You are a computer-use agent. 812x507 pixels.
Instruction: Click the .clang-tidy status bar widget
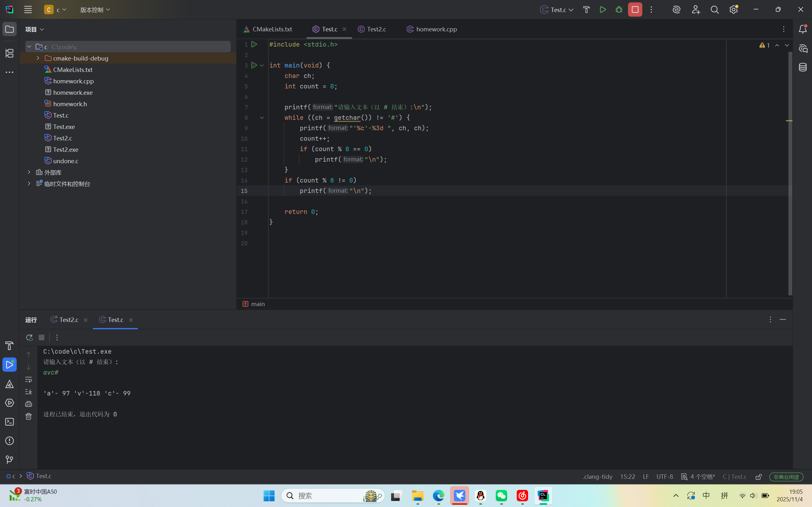(x=598, y=477)
